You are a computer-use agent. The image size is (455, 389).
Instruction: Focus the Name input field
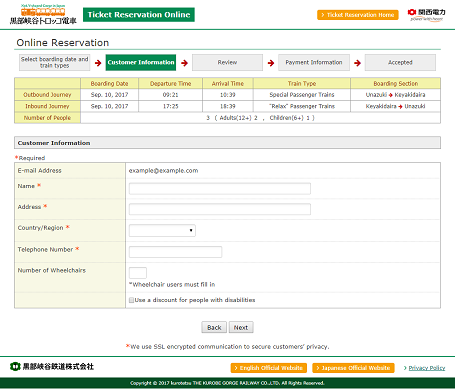pos(220,189)
